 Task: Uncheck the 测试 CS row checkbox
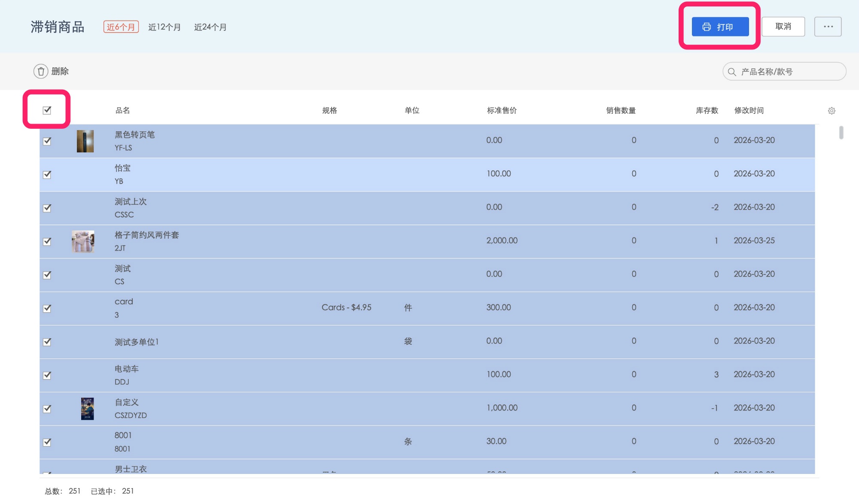pyautogui.click(x=47, y=275)
